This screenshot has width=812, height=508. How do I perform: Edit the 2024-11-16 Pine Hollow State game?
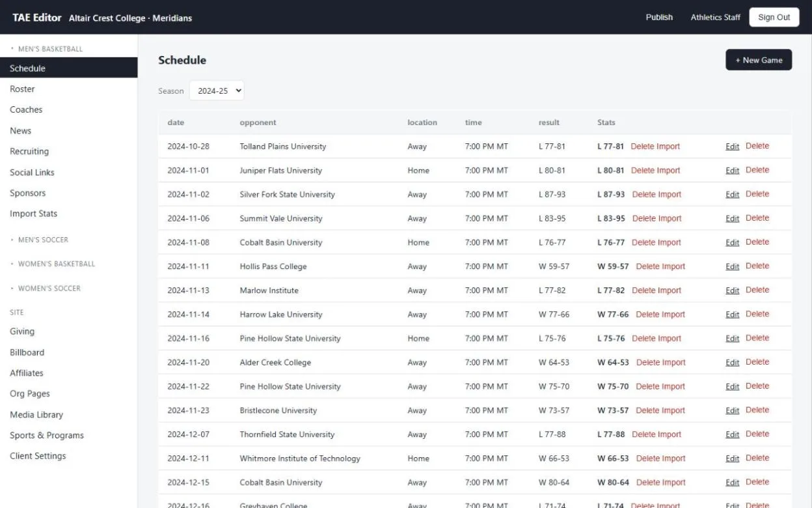(733, 339)
